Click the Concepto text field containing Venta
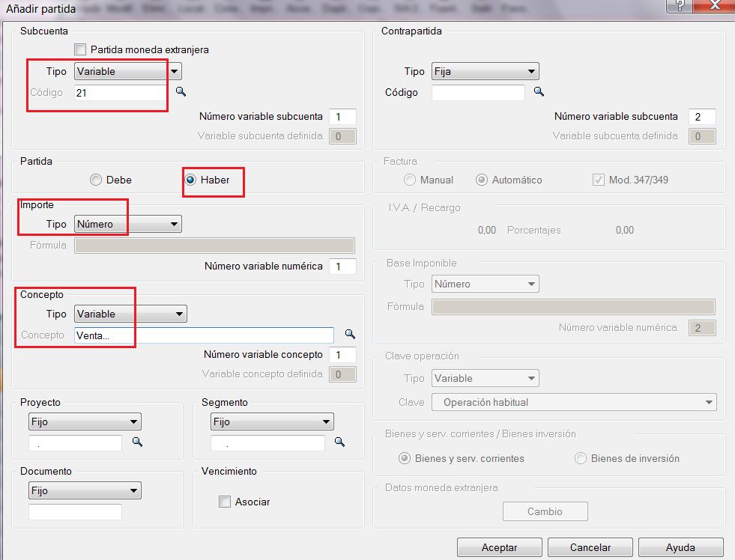Viewport: 735px width, 560px height. click(204, 335)
